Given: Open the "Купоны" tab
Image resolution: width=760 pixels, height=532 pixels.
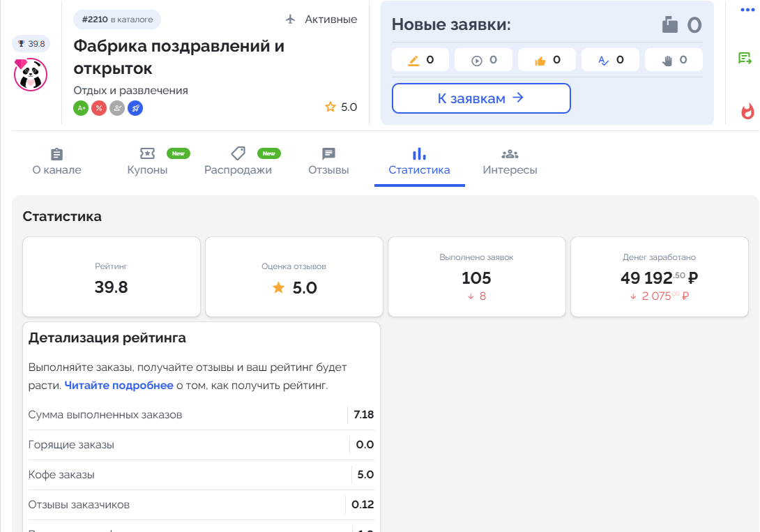Looking at the screenshot, I should coord(147,162).
